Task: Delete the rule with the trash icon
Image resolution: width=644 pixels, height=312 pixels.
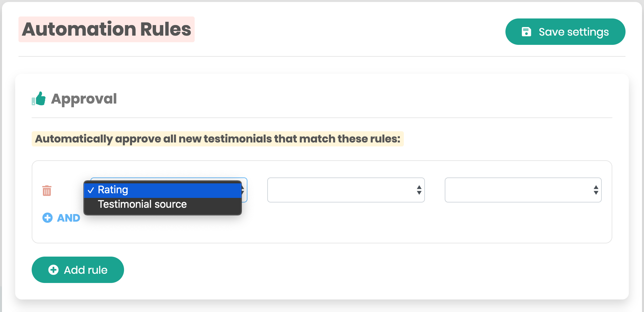Action: 47,190
